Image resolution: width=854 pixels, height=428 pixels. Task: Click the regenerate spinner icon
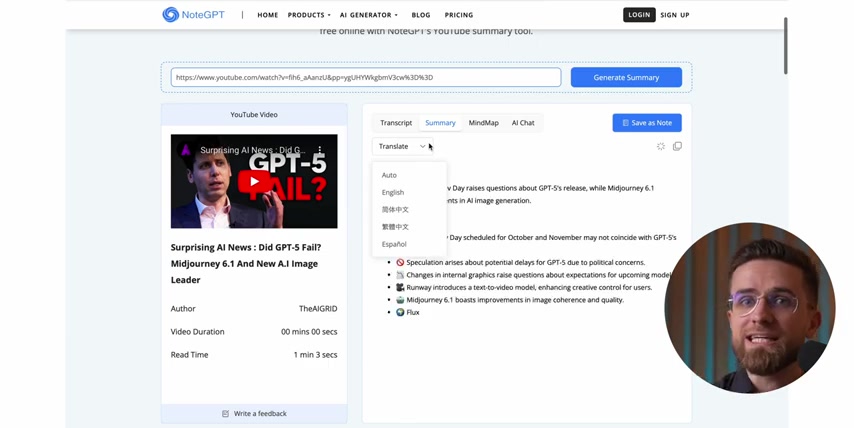(x=661, y=146)
